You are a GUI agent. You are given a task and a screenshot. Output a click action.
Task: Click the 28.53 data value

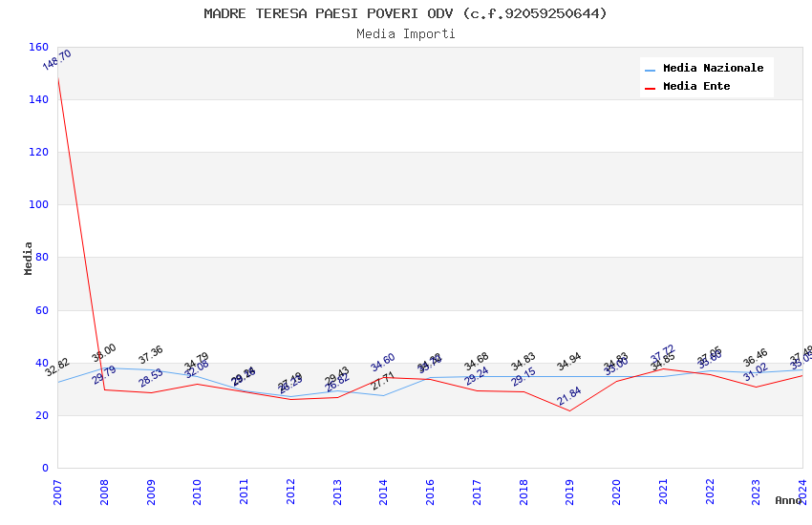click(x=151, y=378)
